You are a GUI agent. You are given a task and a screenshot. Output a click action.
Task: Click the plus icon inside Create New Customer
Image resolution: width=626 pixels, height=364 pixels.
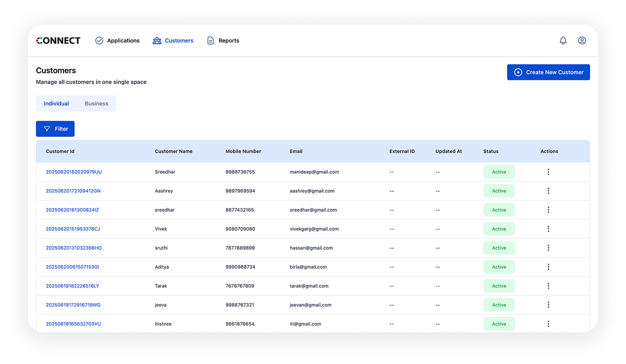[x=518, y=72]
